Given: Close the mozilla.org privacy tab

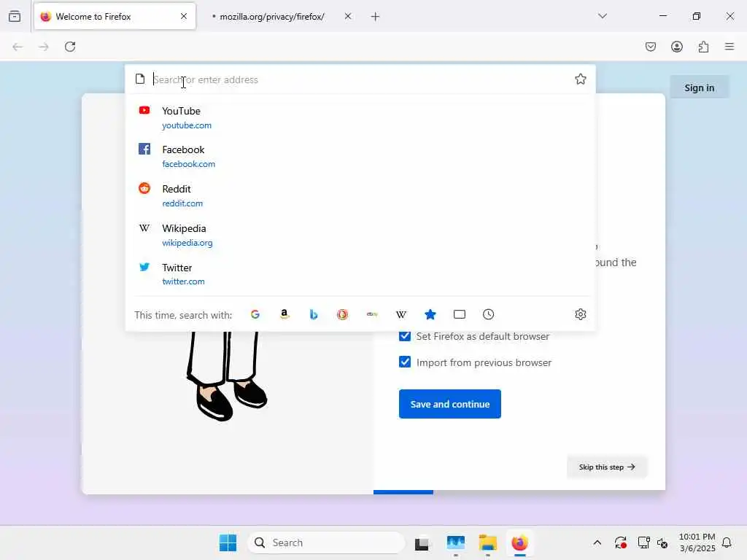Looking at the screenshot, I should point(348,16).
